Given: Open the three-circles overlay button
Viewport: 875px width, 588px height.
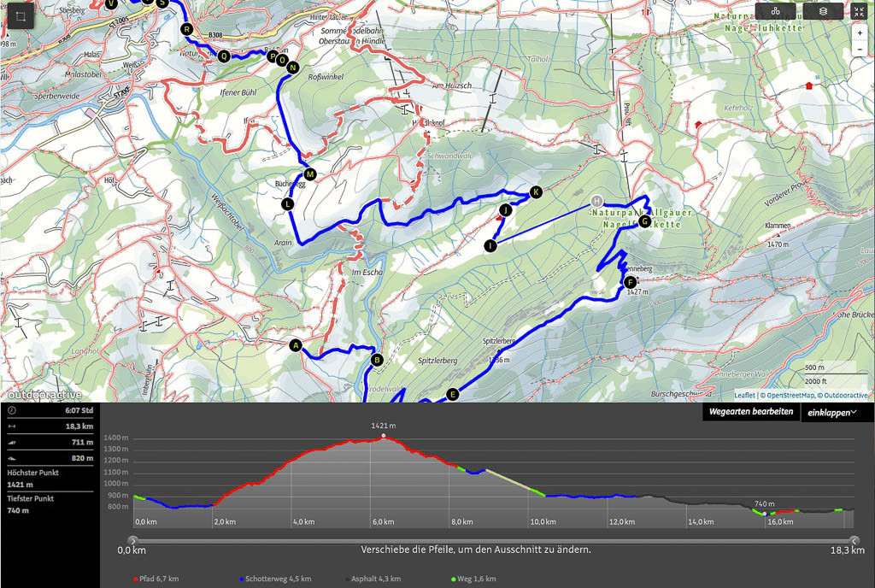Looking at the screenshot, I should point(775,12).
